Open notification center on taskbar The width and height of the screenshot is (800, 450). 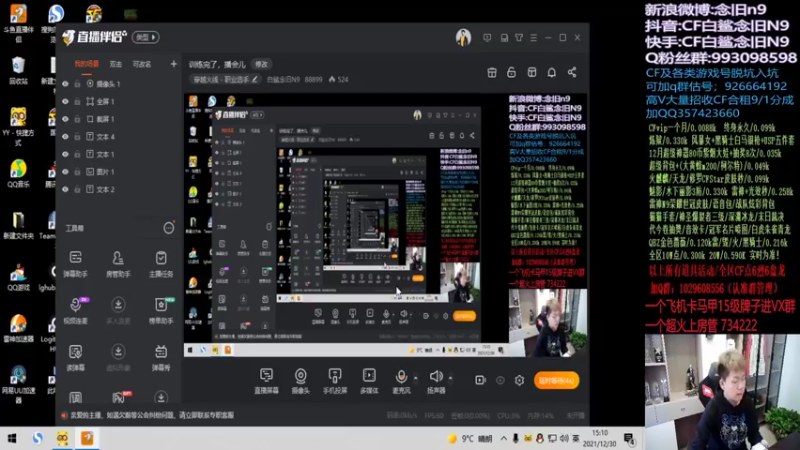(630, 439)
